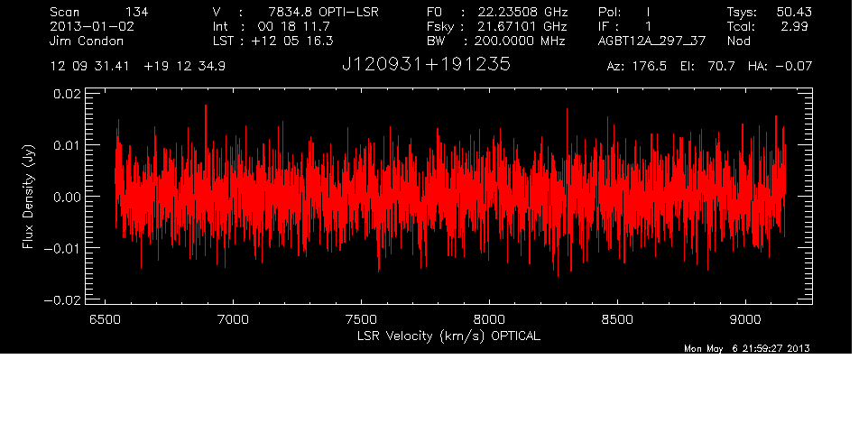Image resolution: width=868 pixels, height=442 pixels.
Task: Click elevation value El: 70.7
Action: pos(707,67)
